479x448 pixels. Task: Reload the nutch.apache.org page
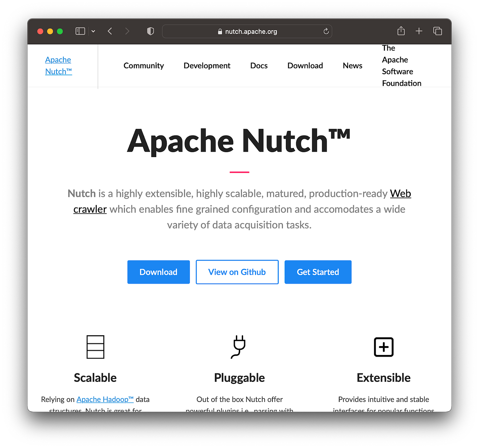point(326,31)
